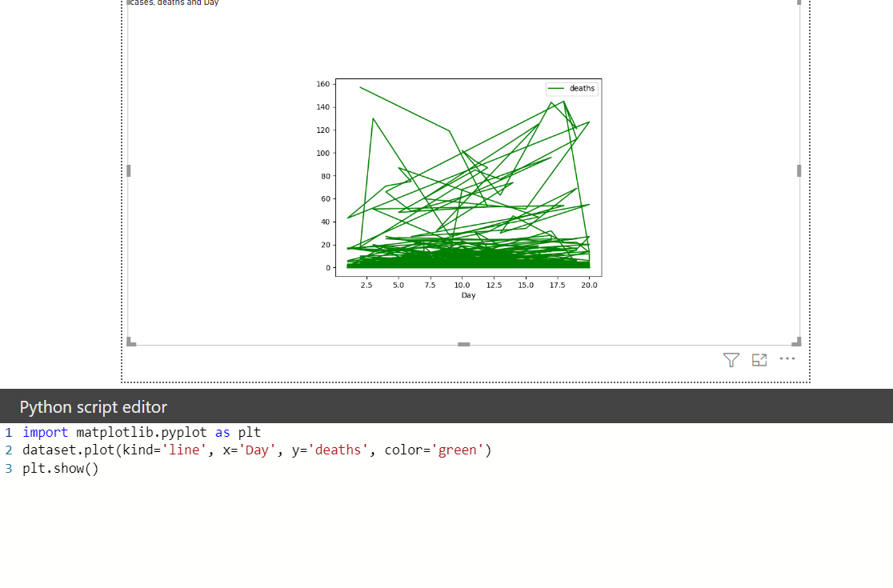Select the bottom-left corner handle
The height and width of the screenshot is (588, 893).
pos(131,342)
